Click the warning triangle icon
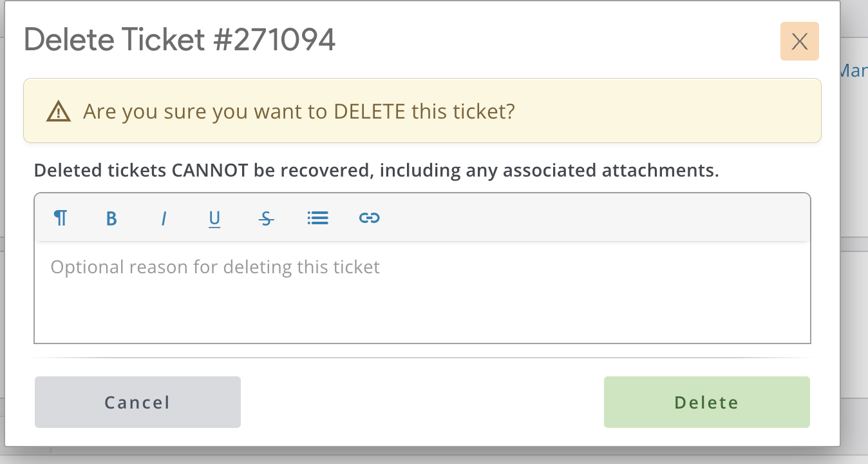This screenshot has height=464, width=868. pyautogui.click(x=58, y=112)
